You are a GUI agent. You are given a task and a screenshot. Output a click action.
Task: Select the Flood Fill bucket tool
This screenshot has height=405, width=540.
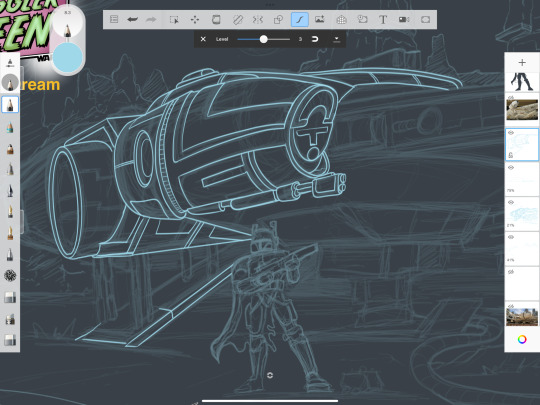pyautogui.click(x=216, y=20)
